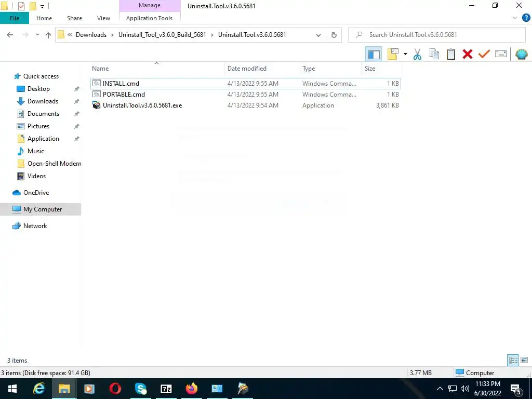This screenshot has height=399, width=532.
Task: Open Documents in the navigation pane
Action: (43, 114)
